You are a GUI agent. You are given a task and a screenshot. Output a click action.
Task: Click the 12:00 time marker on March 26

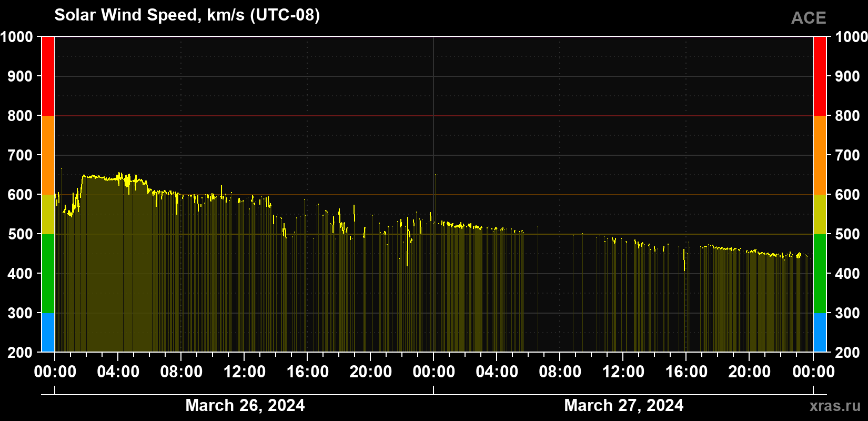tap(245, 372)
